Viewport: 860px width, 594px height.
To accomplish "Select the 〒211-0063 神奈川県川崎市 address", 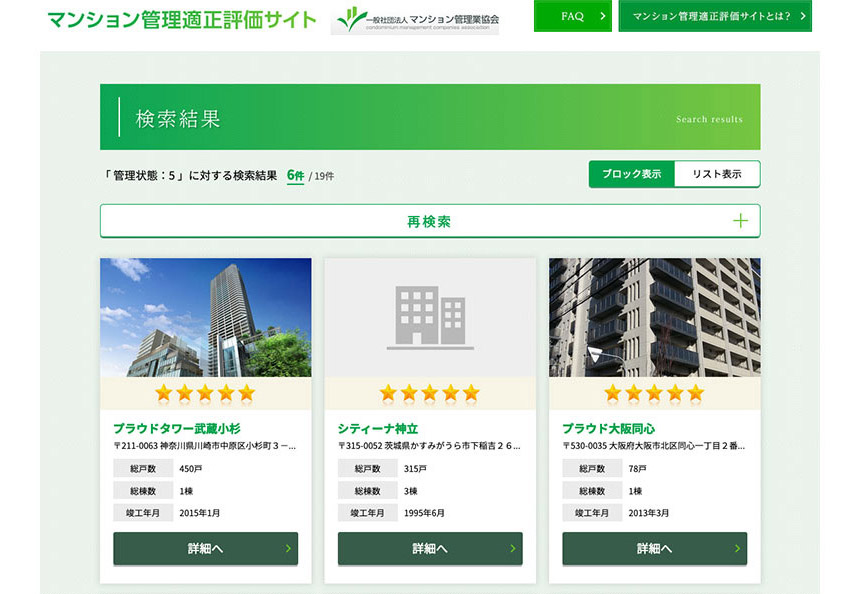I will (x=205, y=446).
